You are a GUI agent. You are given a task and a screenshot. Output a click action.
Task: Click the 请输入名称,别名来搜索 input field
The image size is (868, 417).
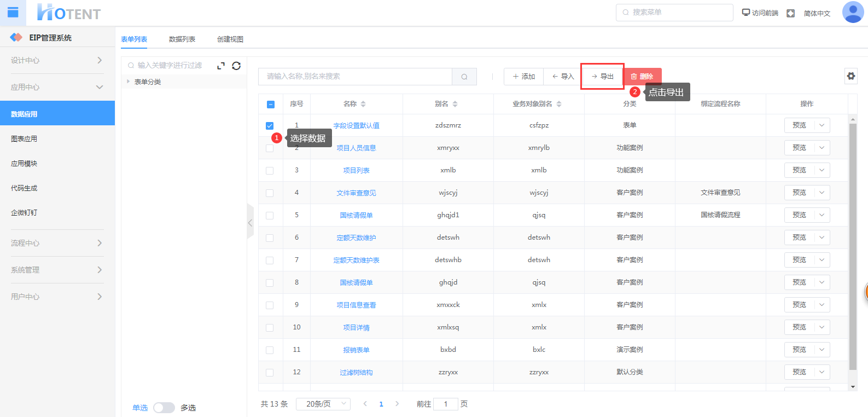point(355,77)
